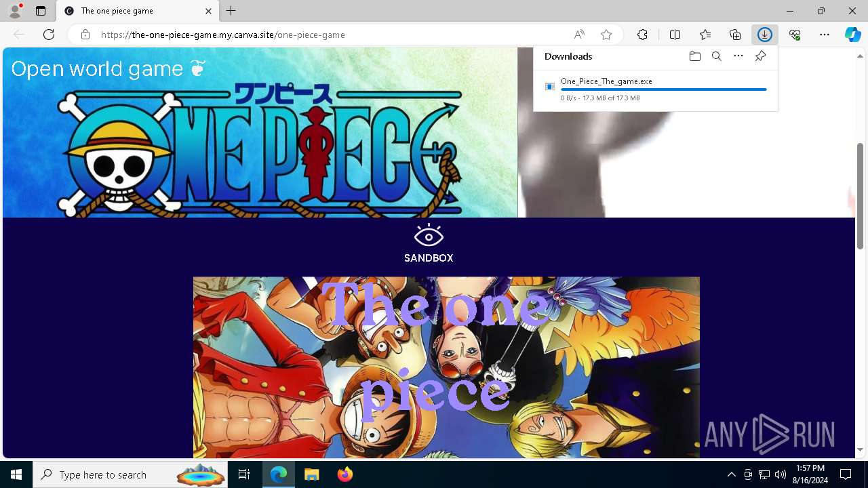Click the exe file icon in Downloads
The height and width of the screenshot is (488, 868).
(x=550, y=87)
